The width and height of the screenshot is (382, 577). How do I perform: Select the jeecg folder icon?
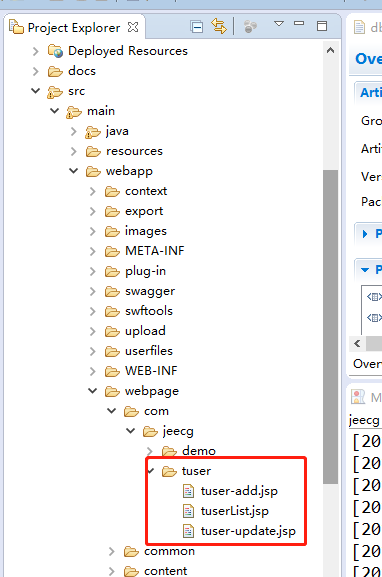point(150,431)
